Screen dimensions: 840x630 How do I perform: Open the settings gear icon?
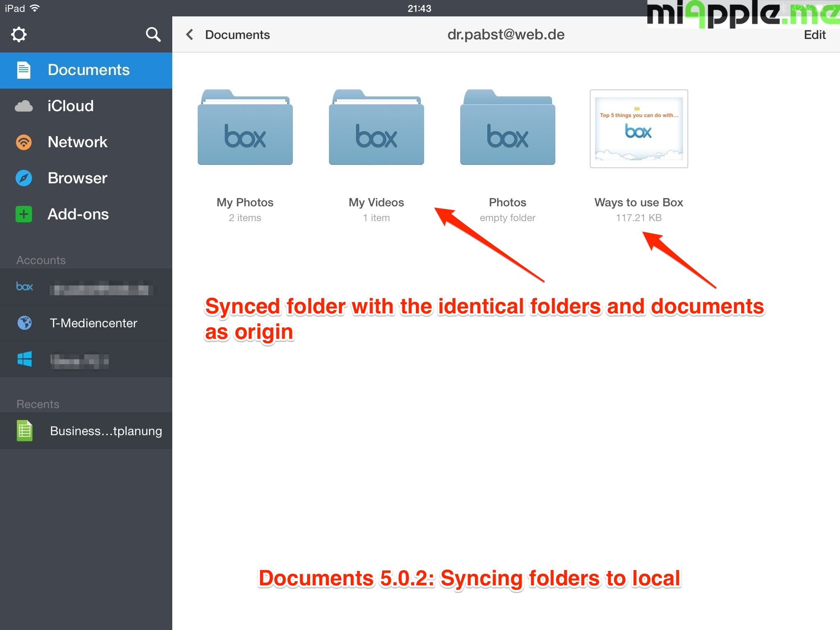coord(19,34)
